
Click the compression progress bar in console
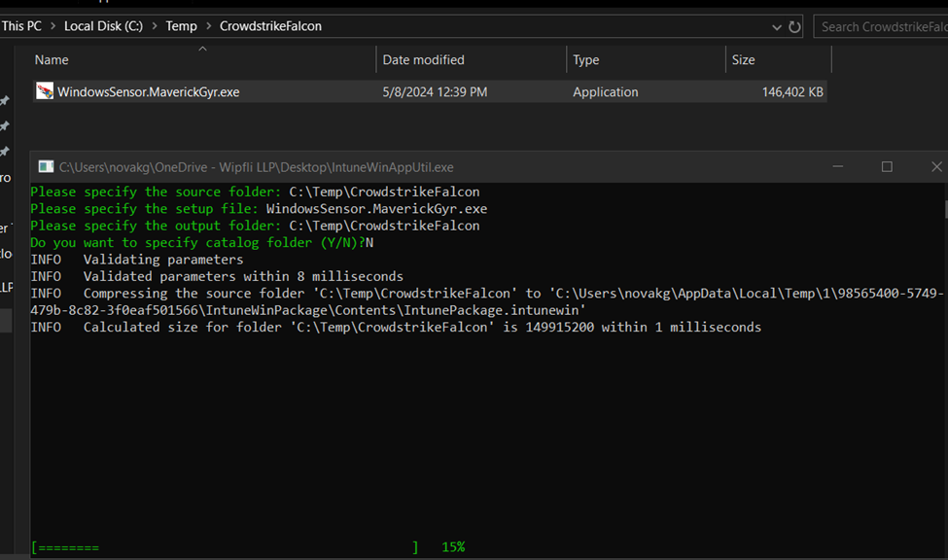(225, 547)
